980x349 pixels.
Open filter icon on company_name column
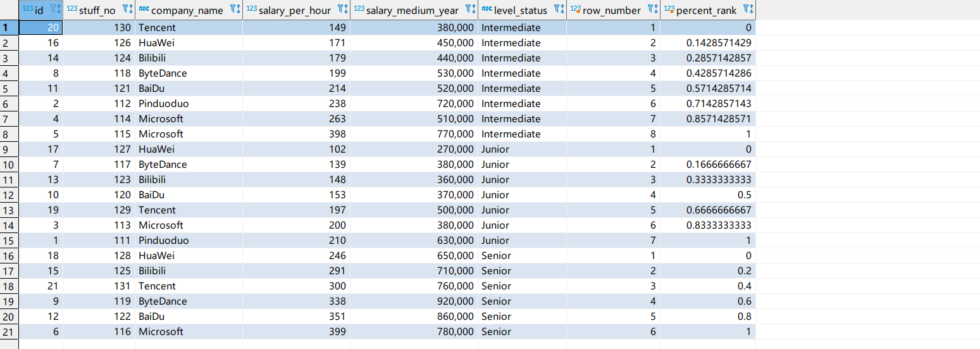[x=232, y=10]
